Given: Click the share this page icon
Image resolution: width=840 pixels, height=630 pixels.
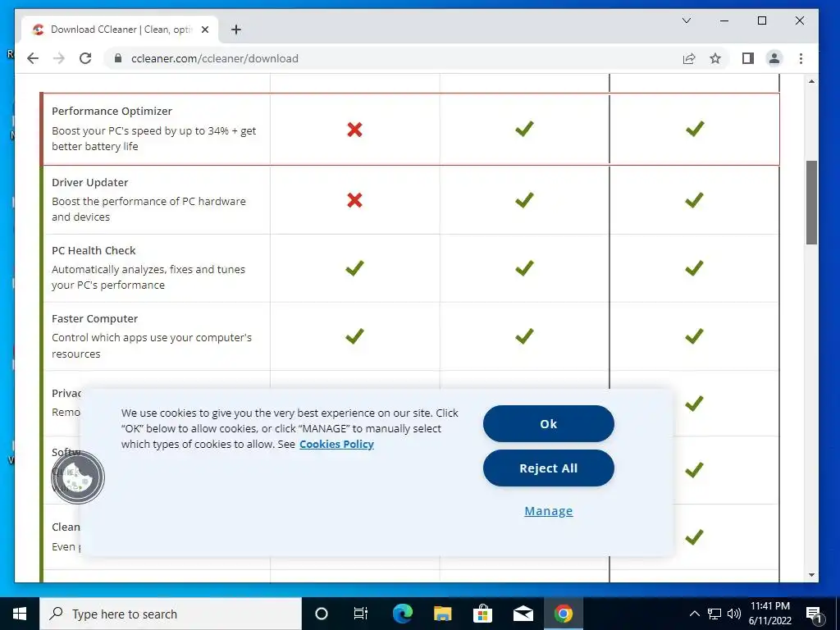Looking at the screenshot, I should (689, 58).
